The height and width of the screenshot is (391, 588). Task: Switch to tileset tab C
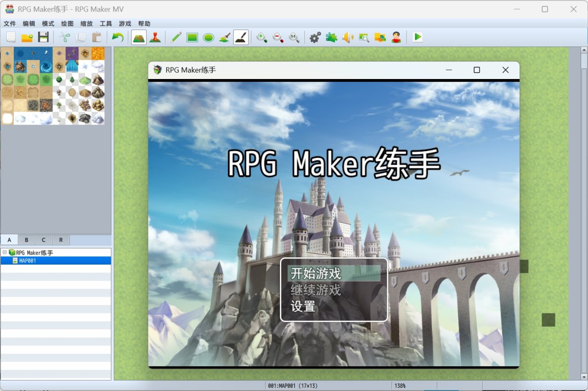pos(44,240)
